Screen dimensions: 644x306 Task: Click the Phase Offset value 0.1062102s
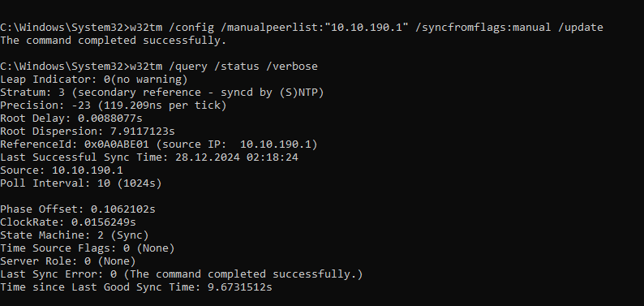(x=122, y=209)
